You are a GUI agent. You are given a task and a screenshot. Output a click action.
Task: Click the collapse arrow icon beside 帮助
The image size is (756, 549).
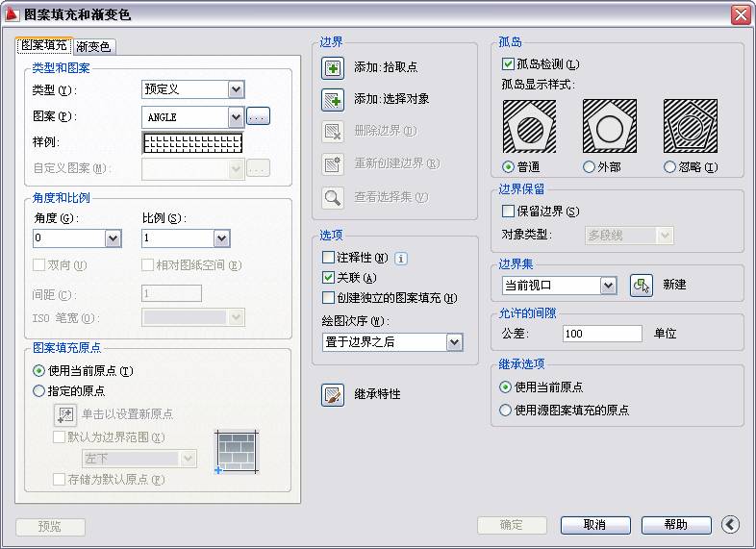tap(730, 525)
